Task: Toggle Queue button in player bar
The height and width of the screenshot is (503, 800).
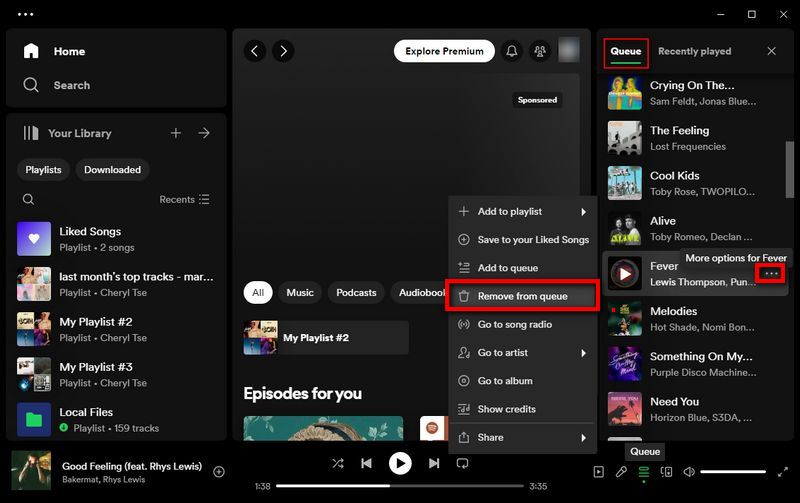Action: click(x=644, y=472)
